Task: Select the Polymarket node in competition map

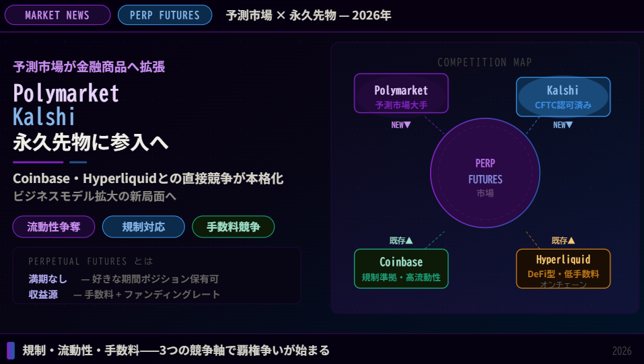Action: [x=401, y=94]
